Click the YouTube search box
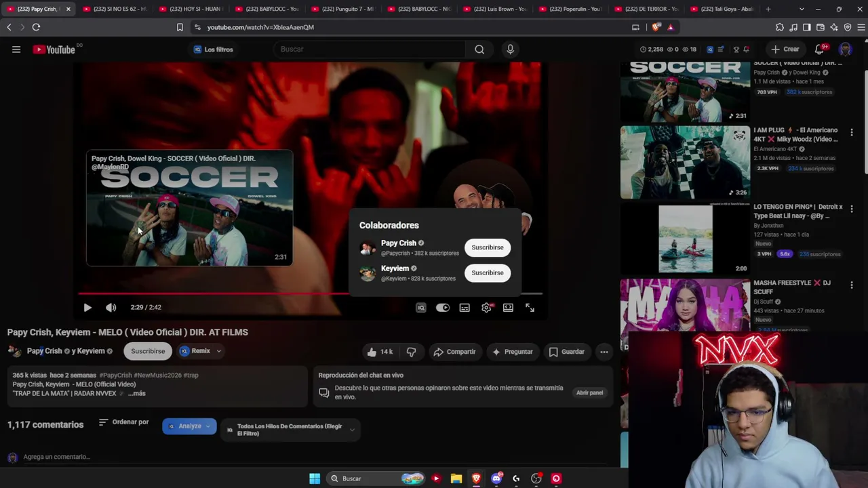Viewport: 868px width, 488px height. pos(370,49)
